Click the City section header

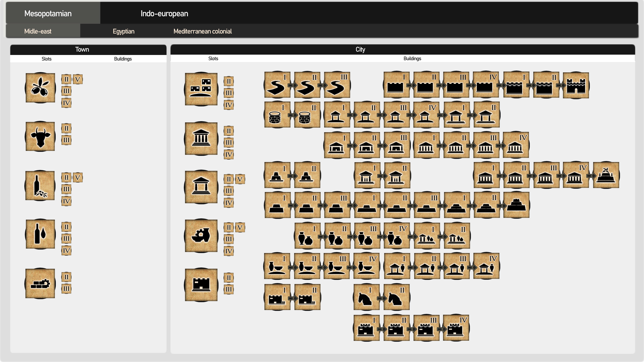tap(360, 49)
